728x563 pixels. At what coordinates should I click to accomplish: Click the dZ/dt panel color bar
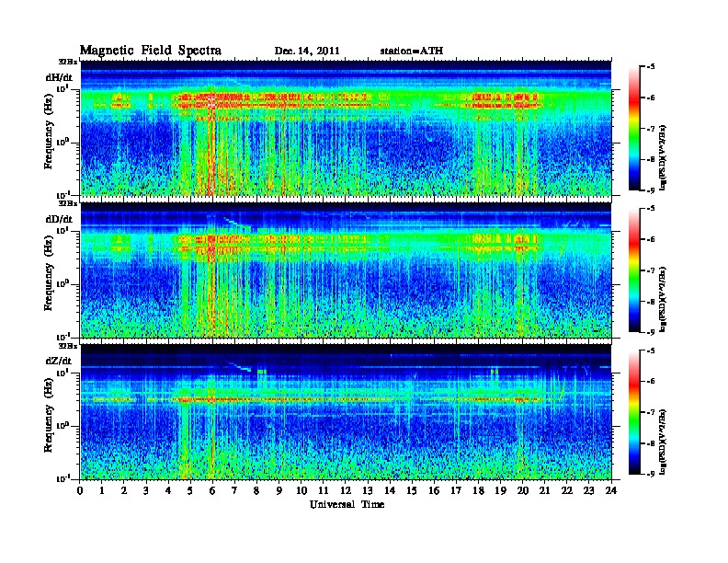pyautogui.click(x=634, y=412)
